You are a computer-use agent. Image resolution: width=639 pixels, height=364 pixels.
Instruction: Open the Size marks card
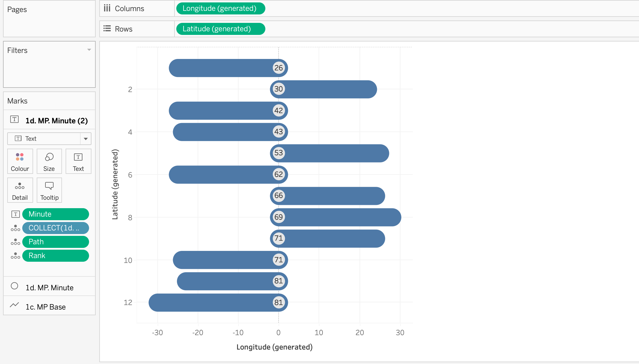click(x=49, y=161)
